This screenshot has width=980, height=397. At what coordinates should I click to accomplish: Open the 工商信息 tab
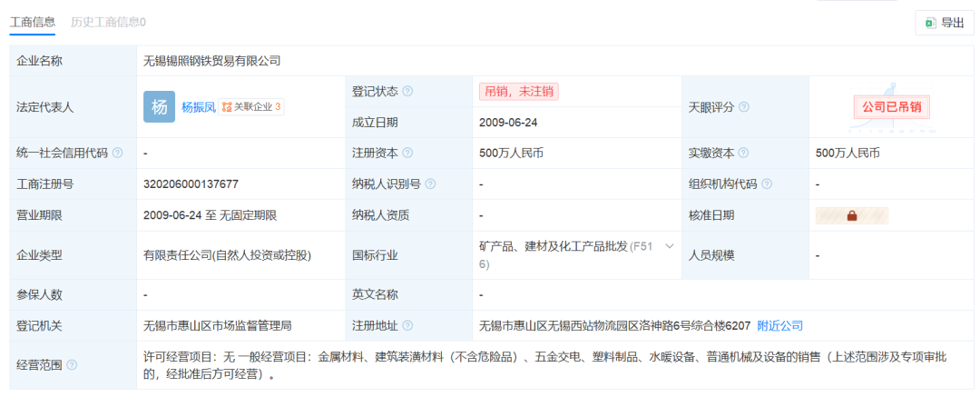[33, 23]
